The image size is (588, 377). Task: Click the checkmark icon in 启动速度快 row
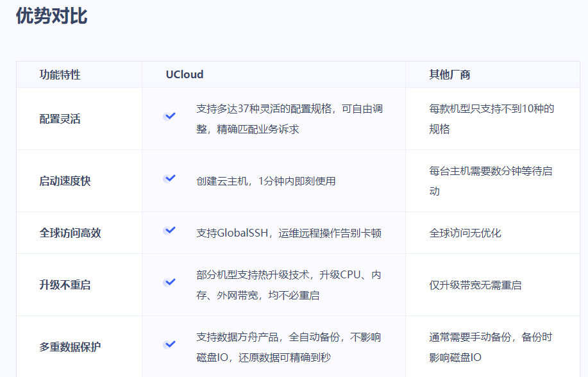(x=169, y=178)
